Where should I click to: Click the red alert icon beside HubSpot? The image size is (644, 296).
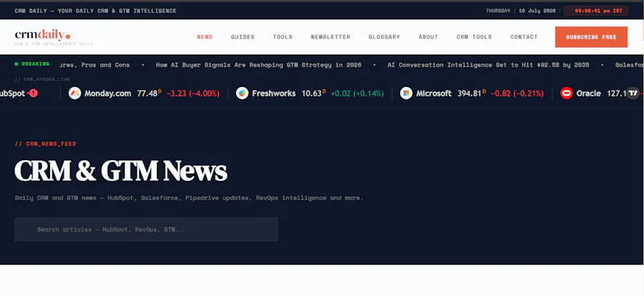(33, 93)
